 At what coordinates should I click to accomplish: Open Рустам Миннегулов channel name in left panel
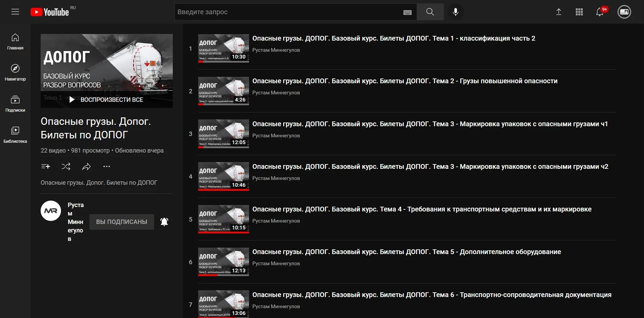(76, 222)
